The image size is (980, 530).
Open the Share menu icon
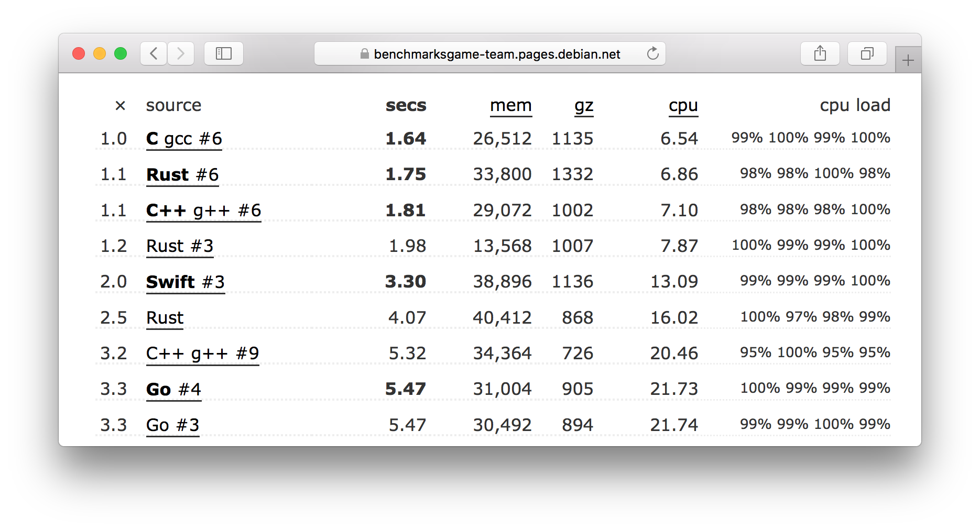pos(820,53)
